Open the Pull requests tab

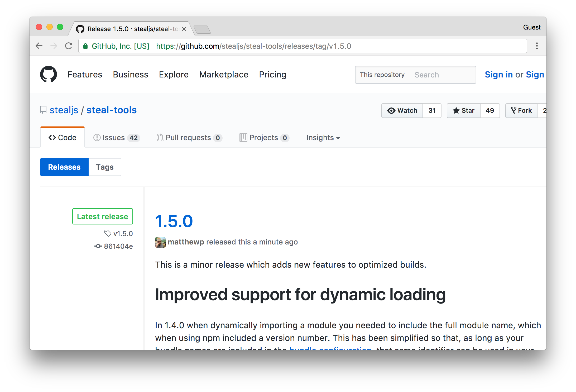189,138
